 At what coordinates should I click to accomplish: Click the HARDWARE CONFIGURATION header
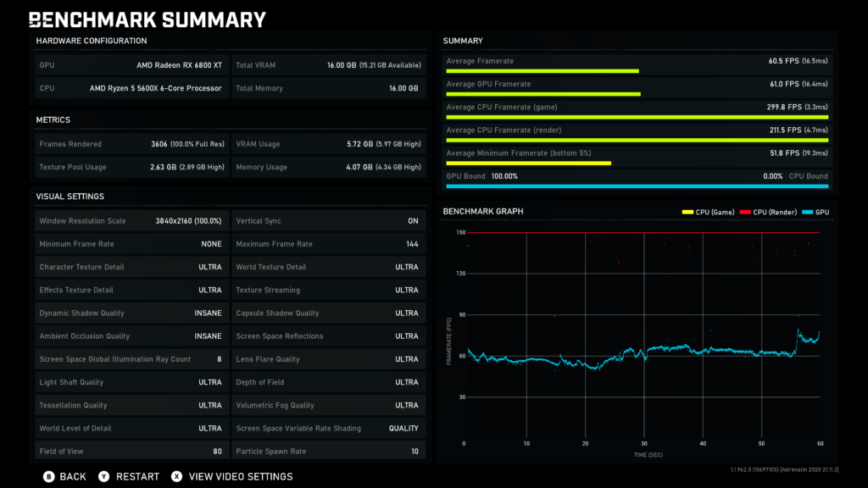pyautogui.click(x=92, y=41)
